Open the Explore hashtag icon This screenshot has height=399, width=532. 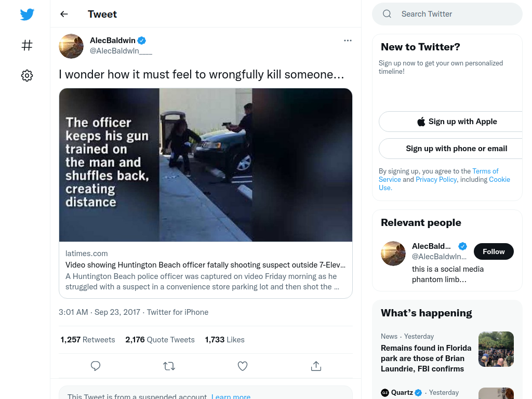click(x=27, y=45)
